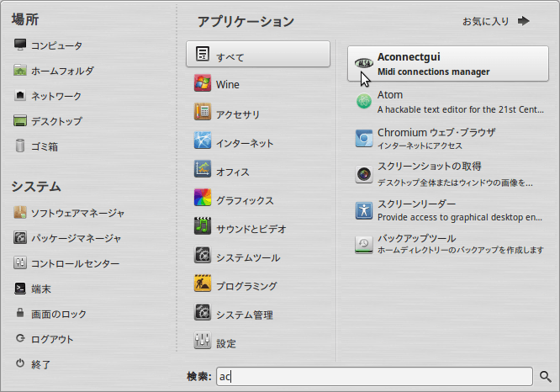560x392 pixels.
Task: Launch the Terminal icon
Action: point(20,289)
